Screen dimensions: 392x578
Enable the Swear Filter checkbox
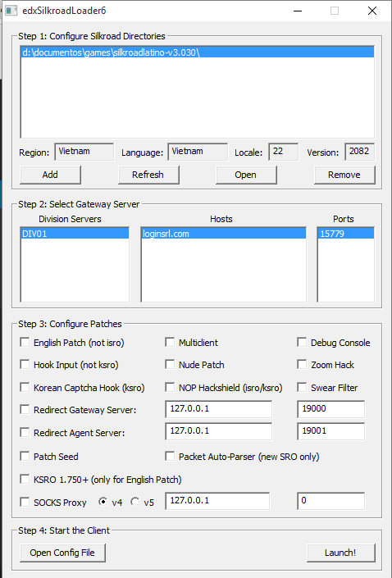point(302,388)
